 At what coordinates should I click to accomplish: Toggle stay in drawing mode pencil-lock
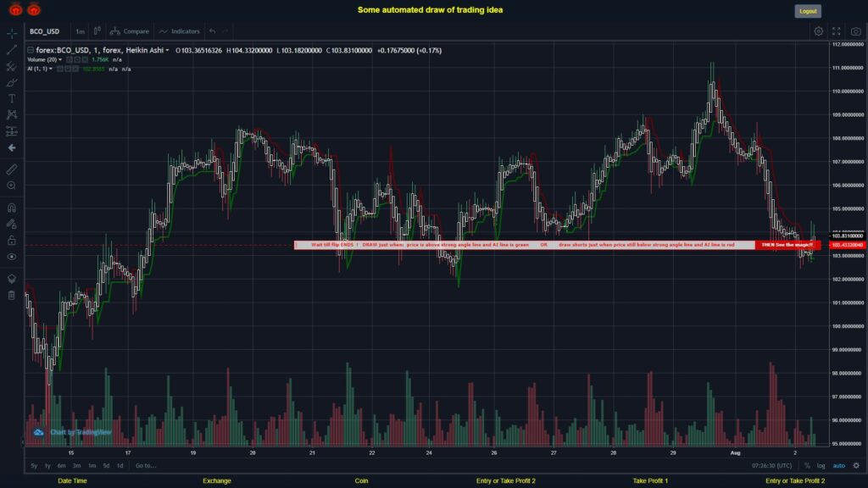click(12, 224)
